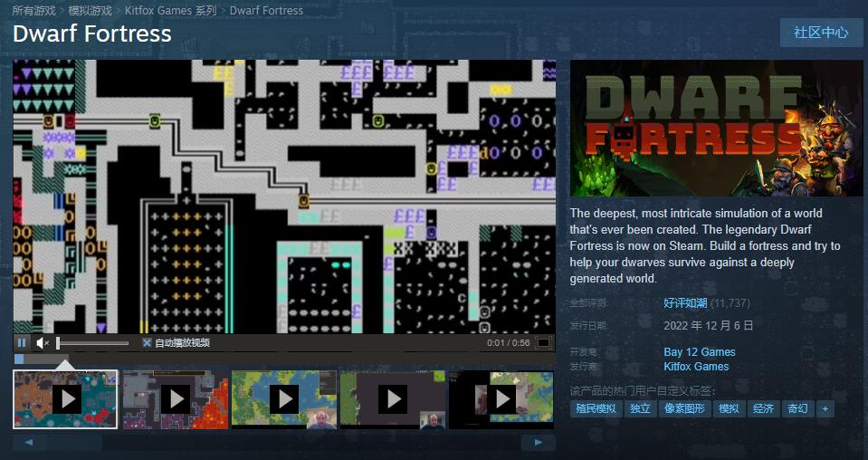Screen dimensions: 868x460
Task: Go to 所有游戏 breadcrumb
Action: tap(33, 11)
